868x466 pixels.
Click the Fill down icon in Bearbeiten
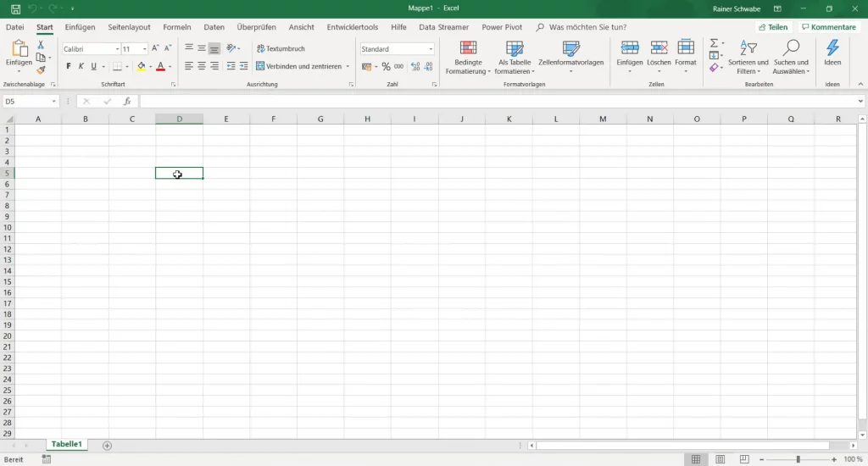coord(714,55)
